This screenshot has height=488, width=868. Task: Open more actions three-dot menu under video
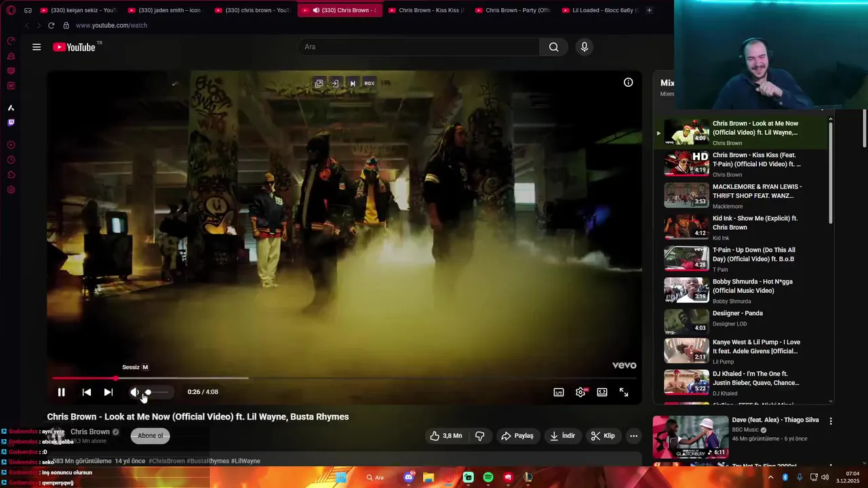coord(633,436)
